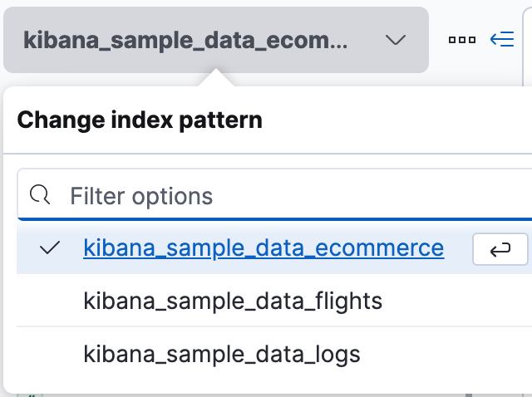Switch to kibana_sample_data_flights index pattern
532x397 pixels.
(233, 300)
